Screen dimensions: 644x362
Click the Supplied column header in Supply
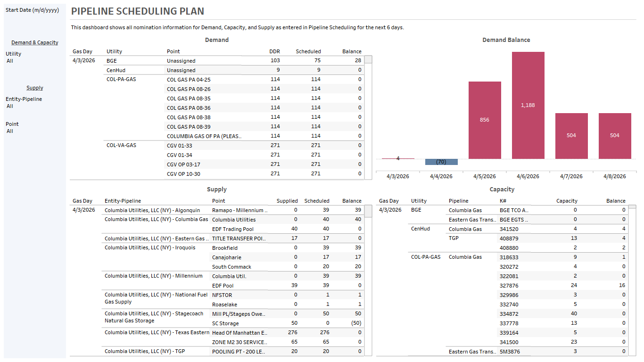(x=287, y=201)
